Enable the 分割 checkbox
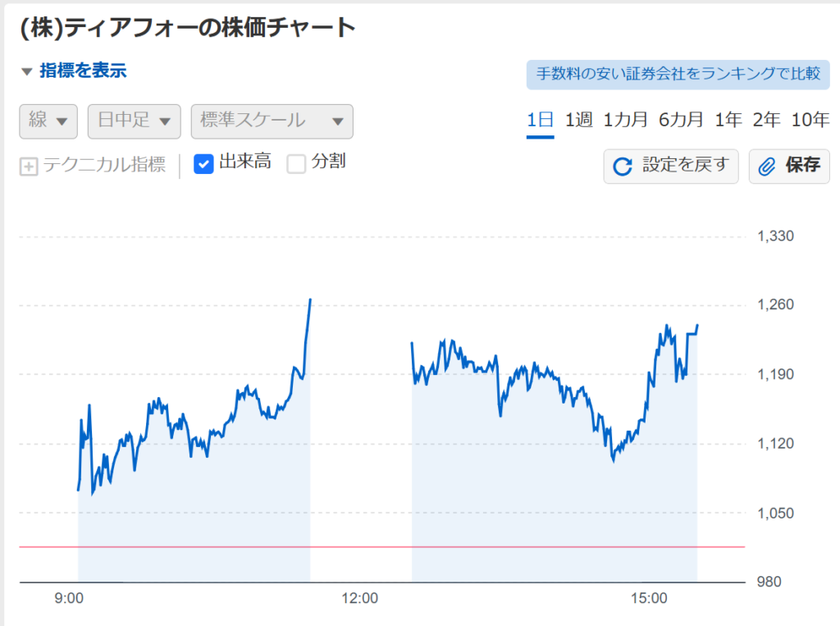Screen dimensions: 840x626 pos(296,164)
